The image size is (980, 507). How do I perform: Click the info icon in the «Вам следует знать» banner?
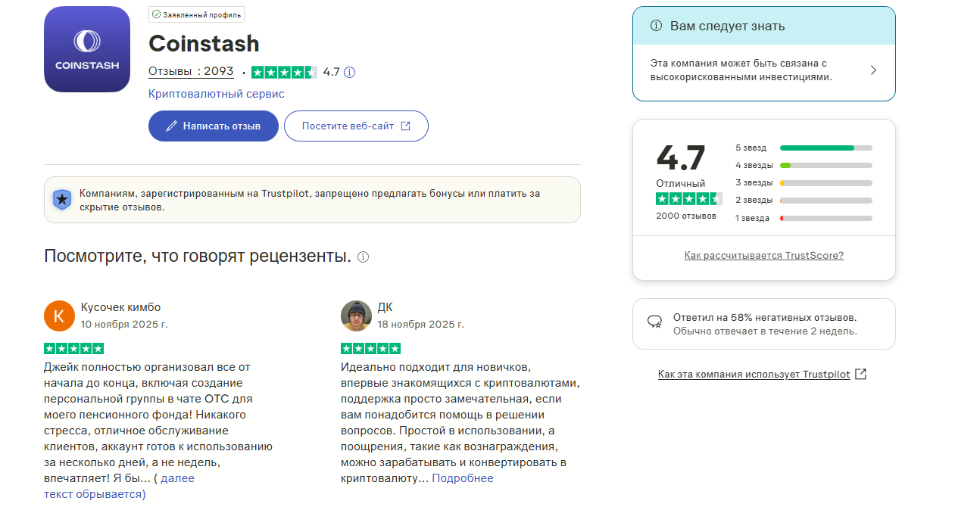pos(654,26)
